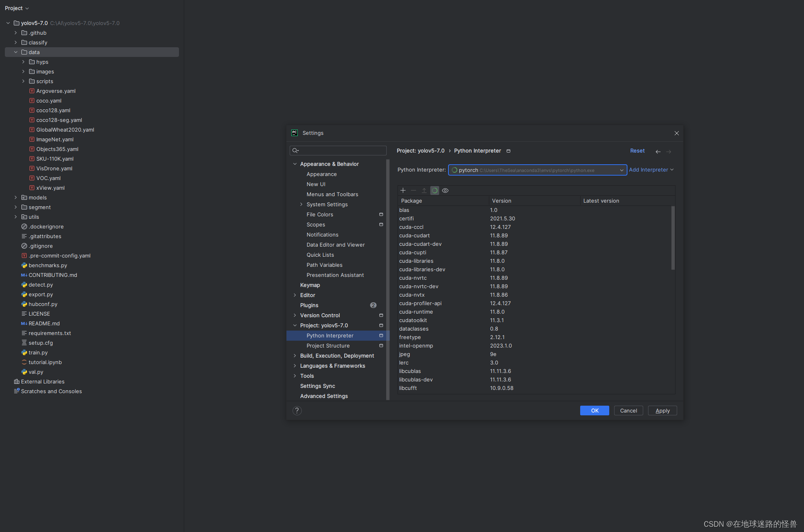Click the Package column header
This screenshot has height=532, width=804.
(x=443, y=201)
